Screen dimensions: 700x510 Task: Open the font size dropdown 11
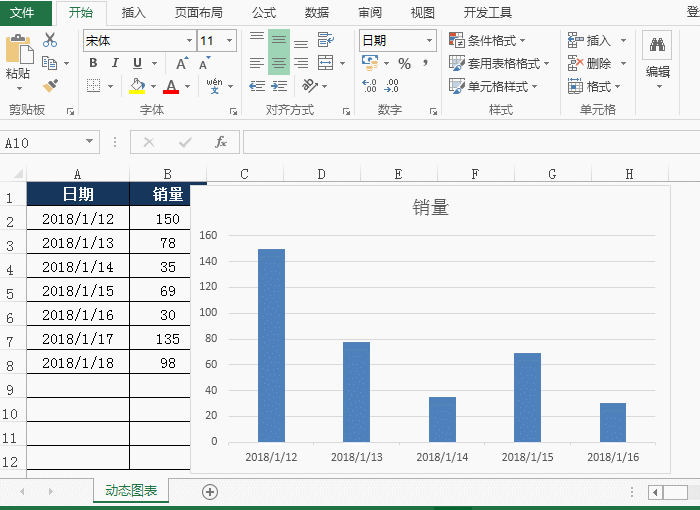(229, 41)
